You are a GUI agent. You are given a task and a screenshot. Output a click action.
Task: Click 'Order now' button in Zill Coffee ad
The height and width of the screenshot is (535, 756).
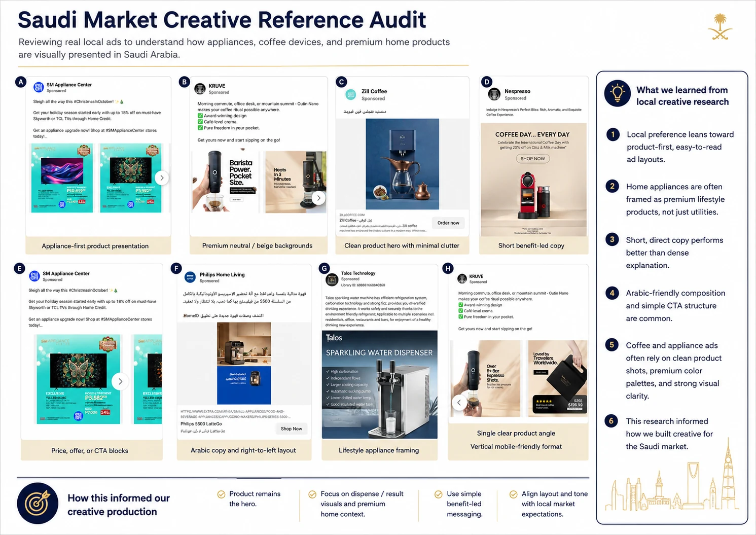(448, 223)
